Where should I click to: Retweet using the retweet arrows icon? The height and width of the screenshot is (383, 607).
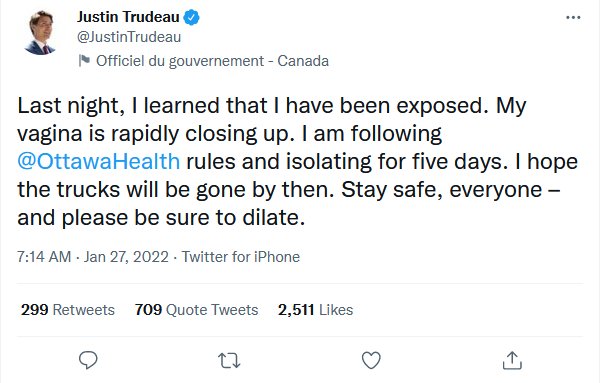tap(229, 361)
